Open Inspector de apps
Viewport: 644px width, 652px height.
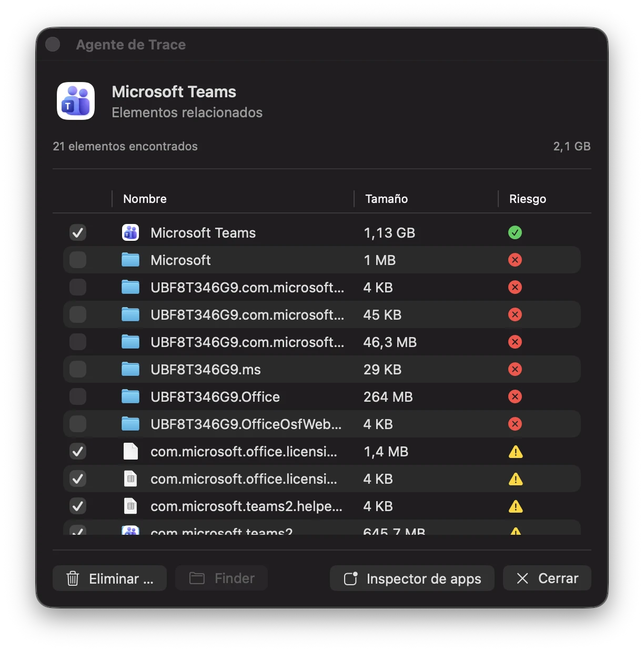point(412,578)
